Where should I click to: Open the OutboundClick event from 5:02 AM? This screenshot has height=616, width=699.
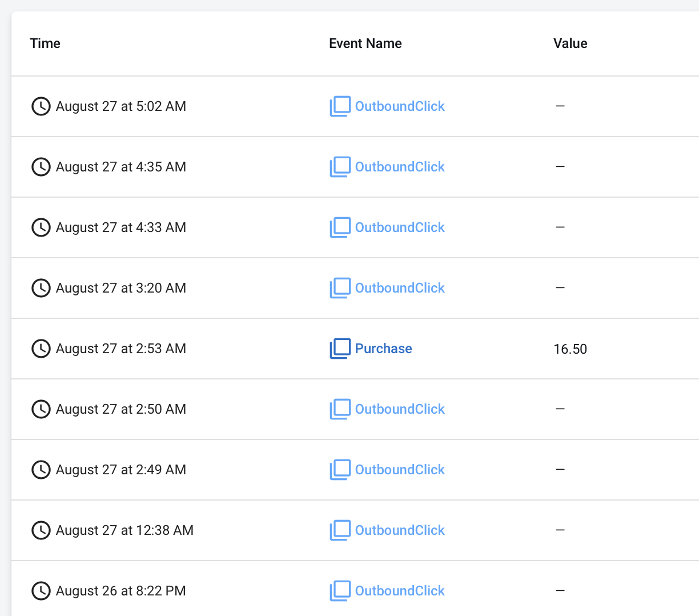(400, 106)
